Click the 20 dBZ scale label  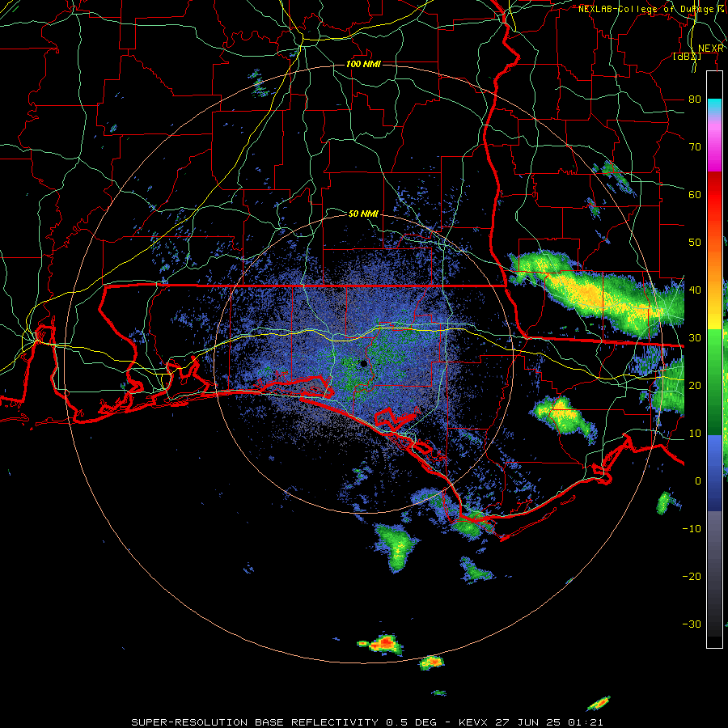point(695,386)
